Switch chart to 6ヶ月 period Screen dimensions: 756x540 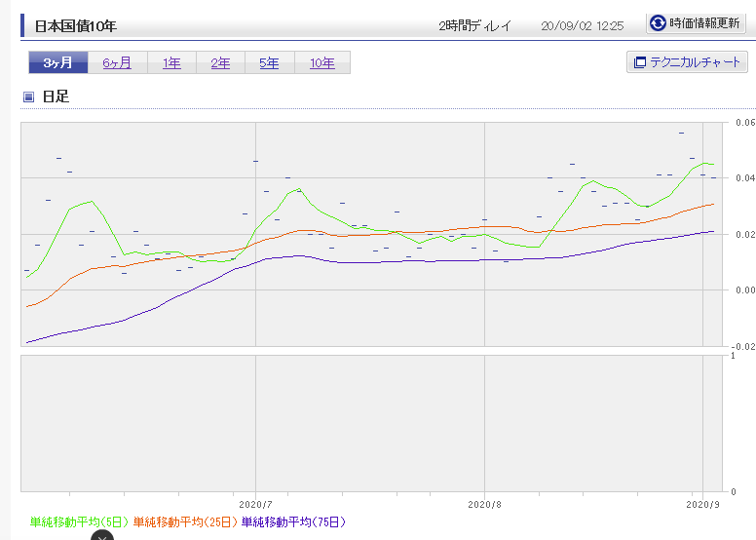tap(117, 62)
